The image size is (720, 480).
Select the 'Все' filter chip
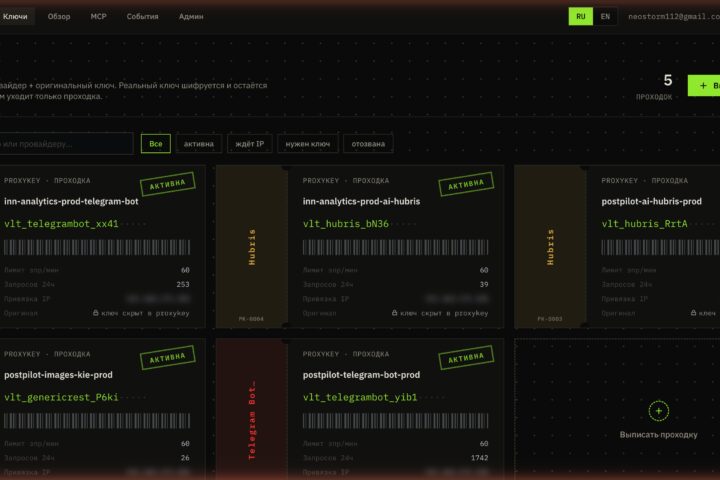click(x=156, y=144)
